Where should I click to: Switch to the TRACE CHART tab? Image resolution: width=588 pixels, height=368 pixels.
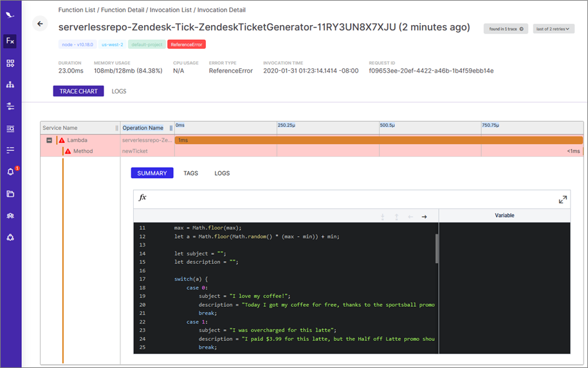click(78, 91)
